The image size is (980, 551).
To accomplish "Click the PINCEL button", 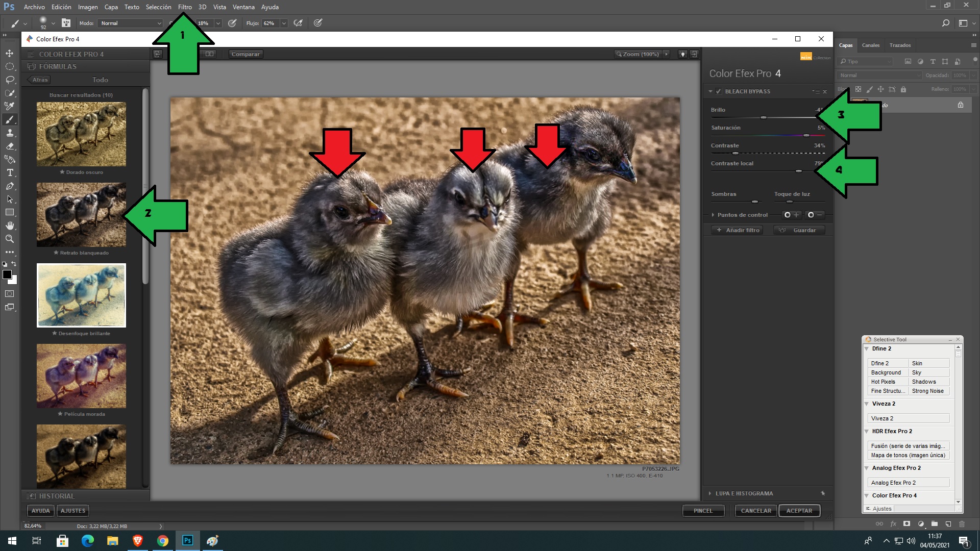I will point(703,511).
